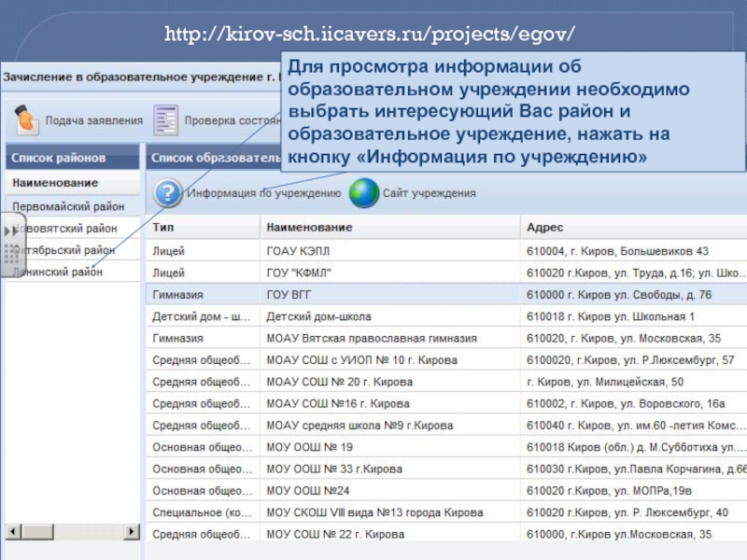Click address 610004, г. Киров, Большевиков 43
747x560 pixels.
pyautogui.click(x=617, y=251)
